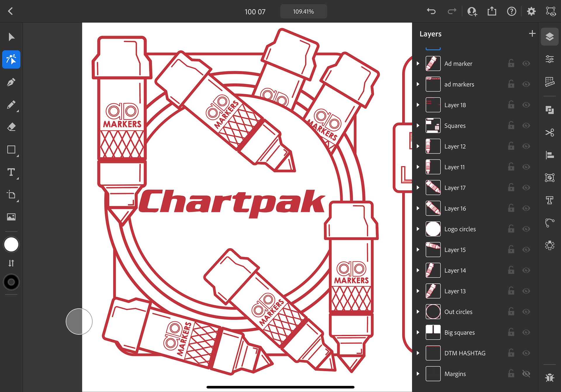Viewport: 561px width, 392px height.
Task: Show the hidden Margins layer
Action: pos(526,374)
